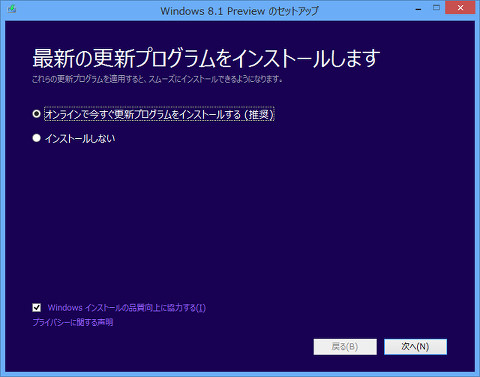Click the のセットアップ portion of the window title
Viewport: 480px width, 377px height.
[x=293, y=11]
